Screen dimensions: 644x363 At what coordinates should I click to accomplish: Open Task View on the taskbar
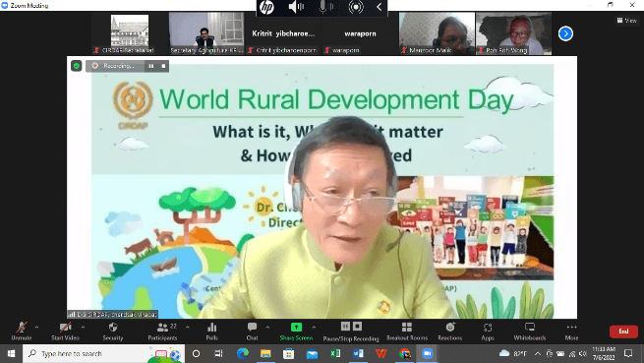pyautogui.click(x=218, y=353)
